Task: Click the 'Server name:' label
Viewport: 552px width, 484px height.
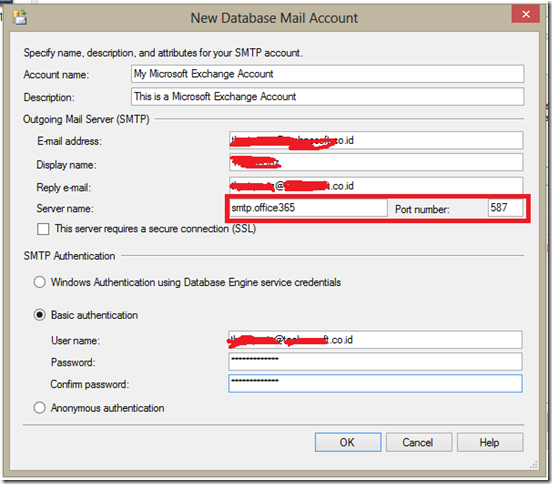Action: coord(65,209)
